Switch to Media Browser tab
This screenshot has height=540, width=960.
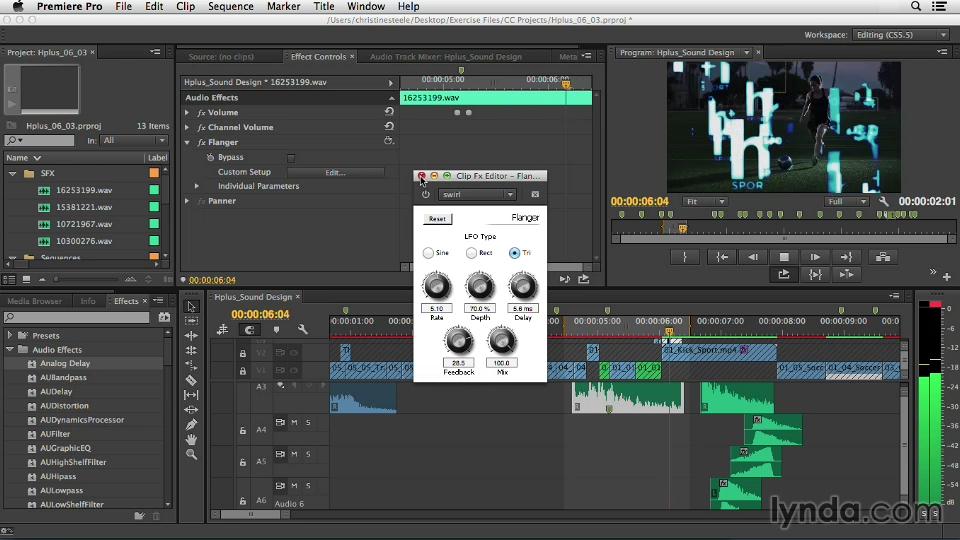pyautogui.click(x=34, y=301)
